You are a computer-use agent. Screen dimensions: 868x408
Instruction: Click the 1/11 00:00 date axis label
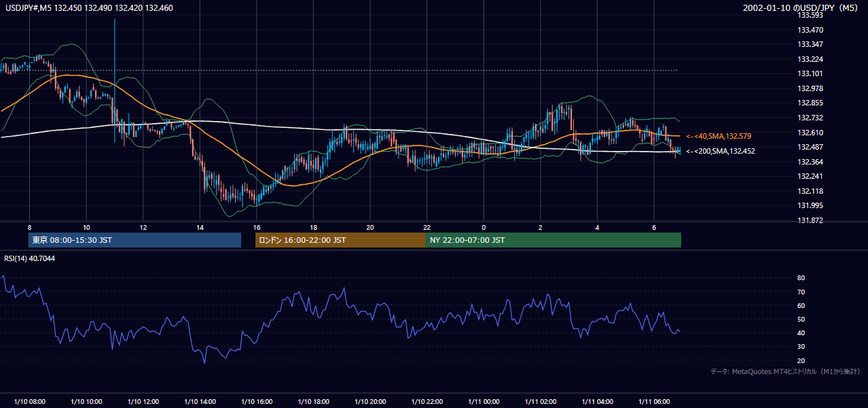(x=484, y=402)
